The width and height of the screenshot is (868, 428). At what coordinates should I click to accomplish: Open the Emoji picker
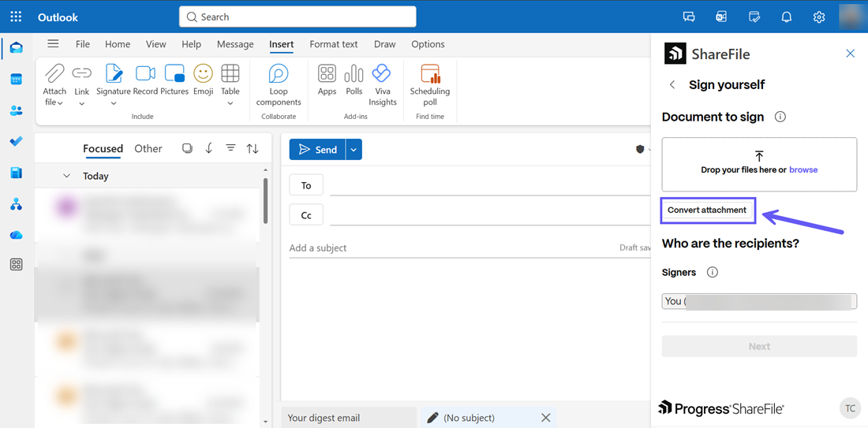tap(203, 73)
